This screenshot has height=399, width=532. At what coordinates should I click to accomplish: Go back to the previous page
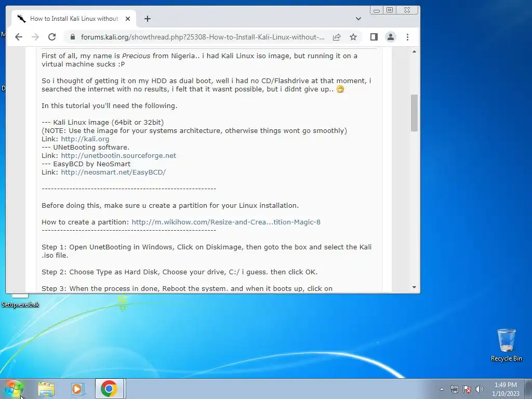click(19, 37)
